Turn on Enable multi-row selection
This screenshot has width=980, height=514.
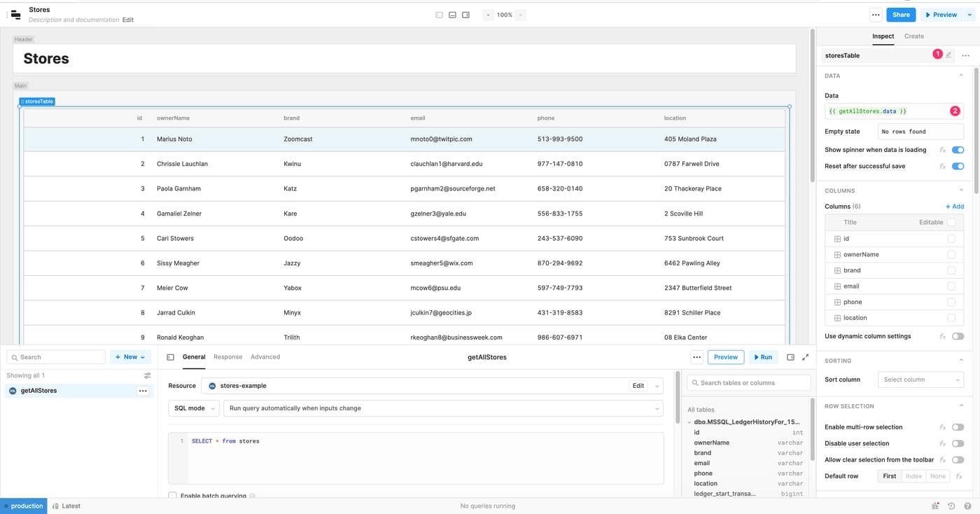tap(958, 427)
